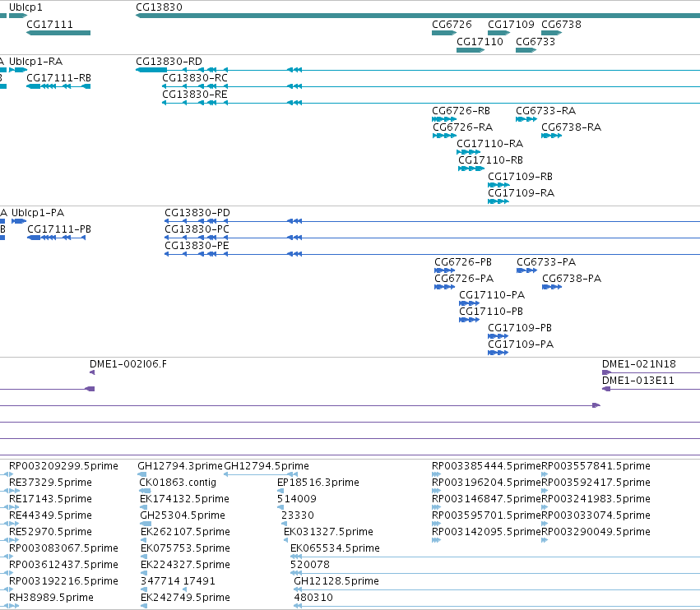700x610 pixels.
Task: Click protein CG17109-PB
Action: [520, 327]
